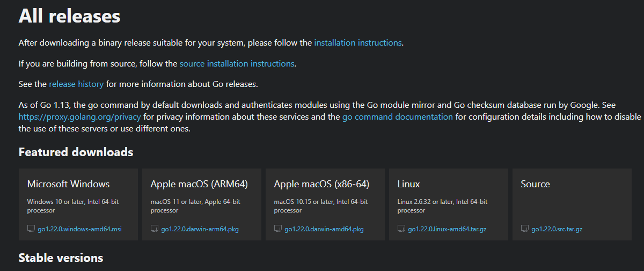
Task: Click download icon beside go1.22.0.windows-amd64.msi
Action: tap(31, 229)
